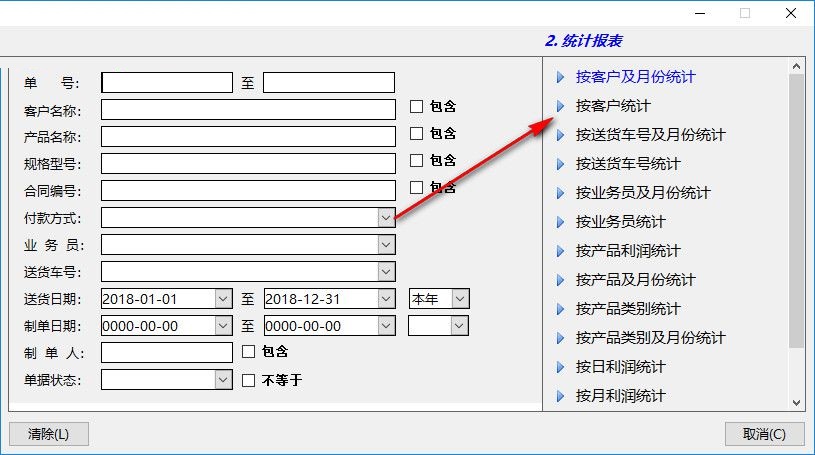The width and height of the screenshot is (815, 455).
Task: Click the report list scrollbar thumb
Action: coord(796,211)
